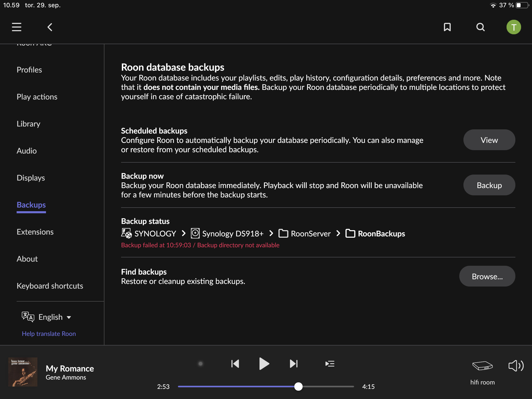Click the battery indicator in status bar
Screen dimensions: 532x399
[x=522, y=5]
